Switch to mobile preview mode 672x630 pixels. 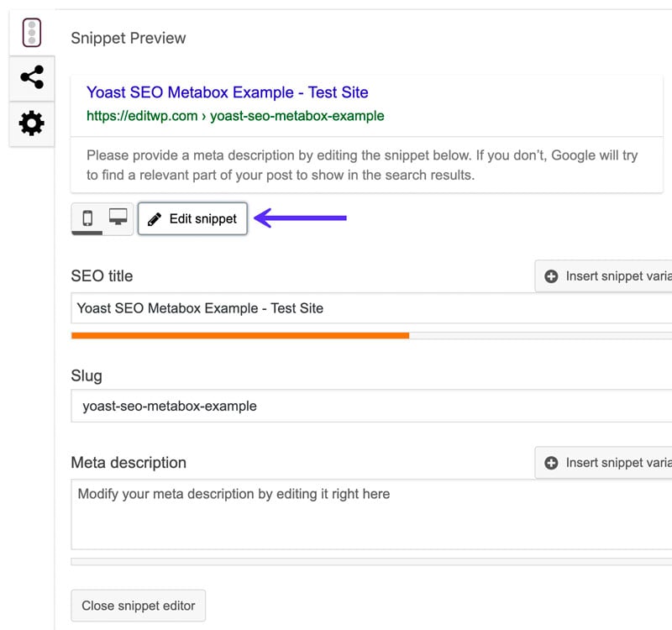pos(87,218)
